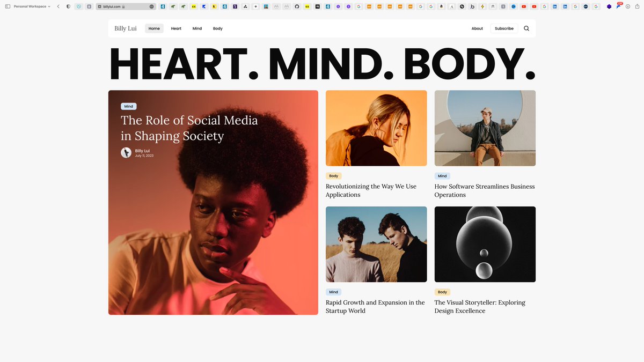
Task: Click the July 11, 2023 date text
Action: point(144,156)
